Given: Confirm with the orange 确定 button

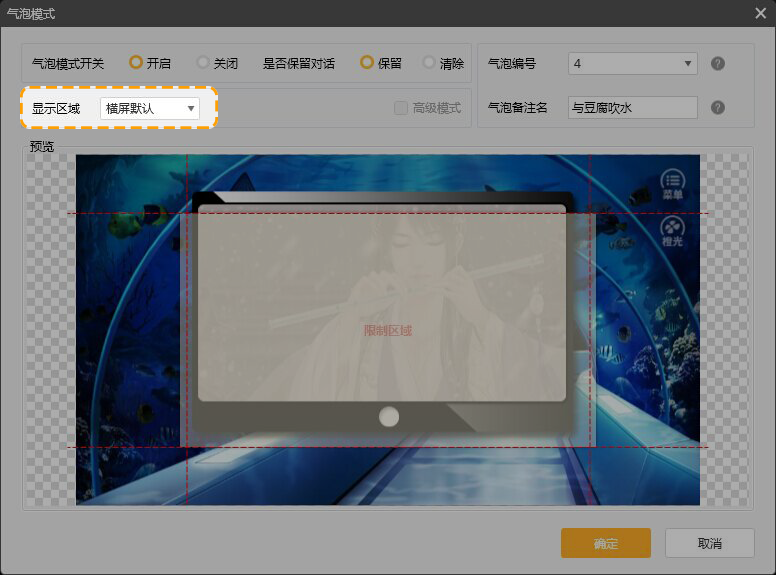Looking at the screenshot, I should tap(605, 543).
